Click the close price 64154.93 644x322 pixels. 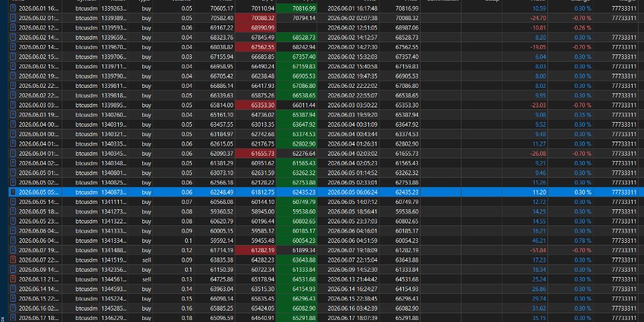pos(407,288)
